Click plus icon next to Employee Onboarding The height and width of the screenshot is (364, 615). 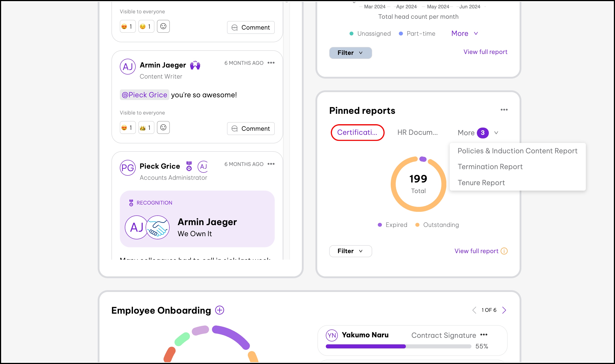(x=220, y=310)
